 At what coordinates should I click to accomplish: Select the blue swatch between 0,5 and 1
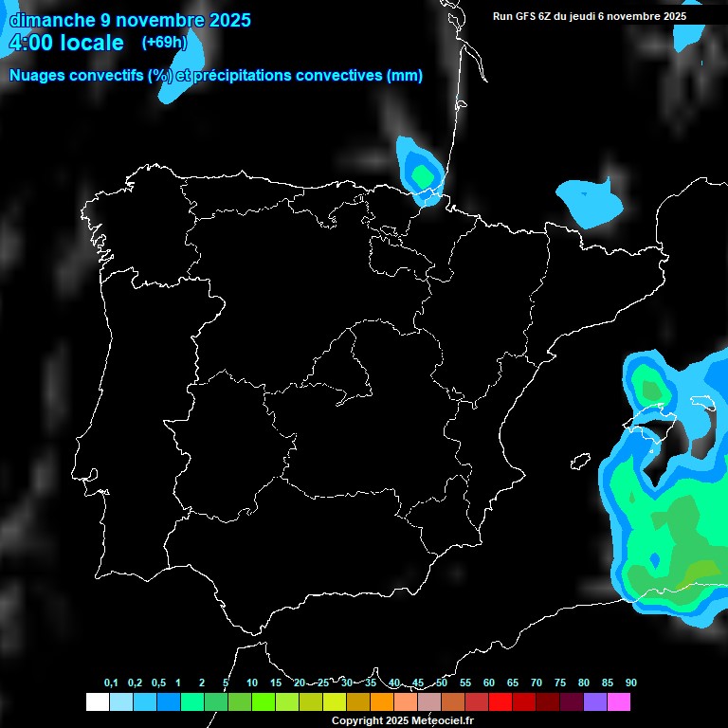(169, 701)
